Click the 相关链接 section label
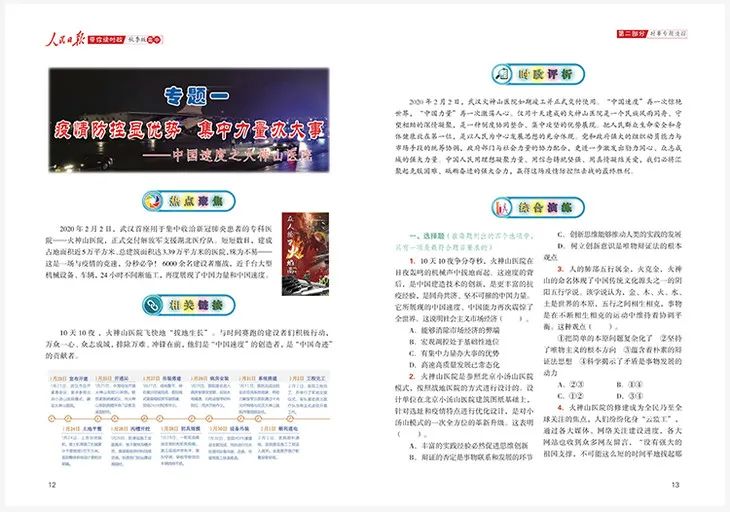 click(x=196, y=305)
